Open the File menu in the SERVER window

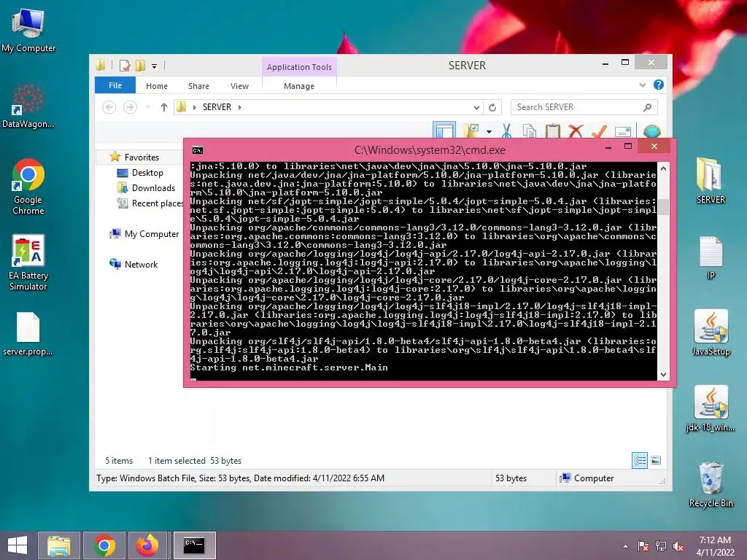(115, 85)
